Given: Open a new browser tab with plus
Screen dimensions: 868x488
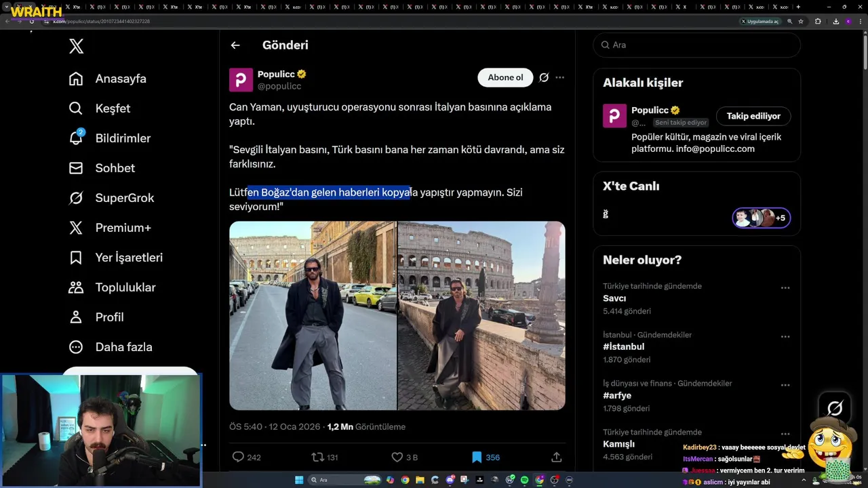Looking at the screenshot, I should (x=798, y=7).
